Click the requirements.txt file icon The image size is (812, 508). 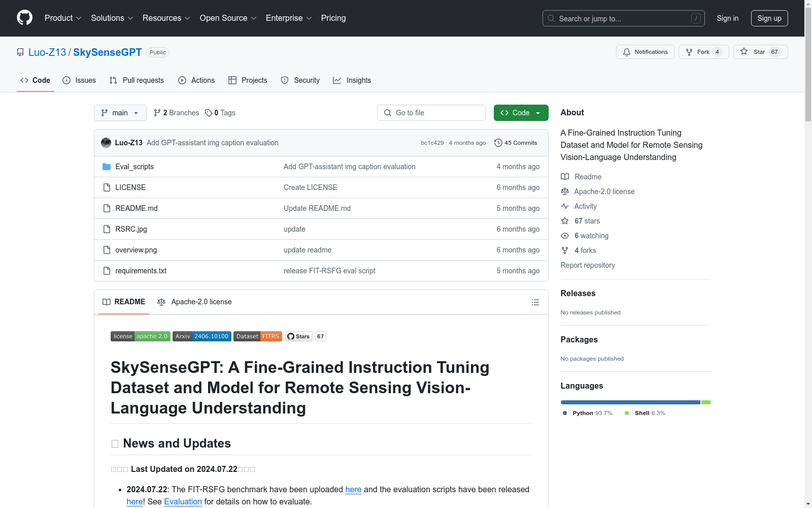[x=107, y=271]
